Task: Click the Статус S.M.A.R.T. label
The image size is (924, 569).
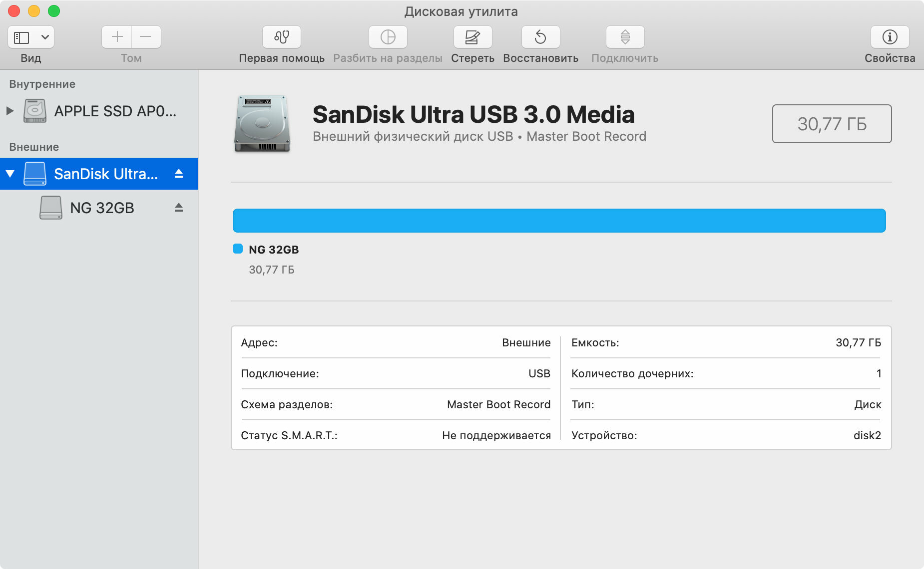Action: click(x=289, y=435)
